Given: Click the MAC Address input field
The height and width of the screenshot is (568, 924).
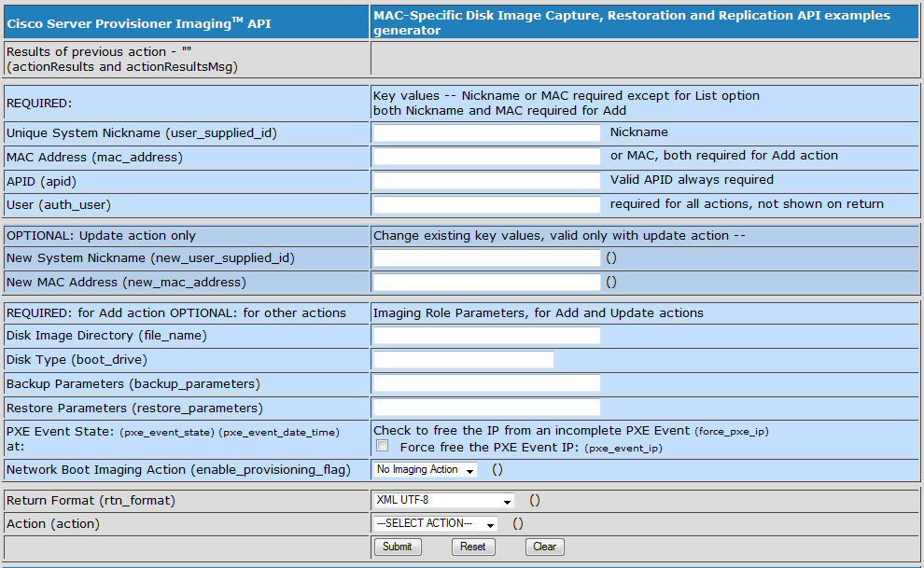Looking at the screenshot, I should 487,157.
